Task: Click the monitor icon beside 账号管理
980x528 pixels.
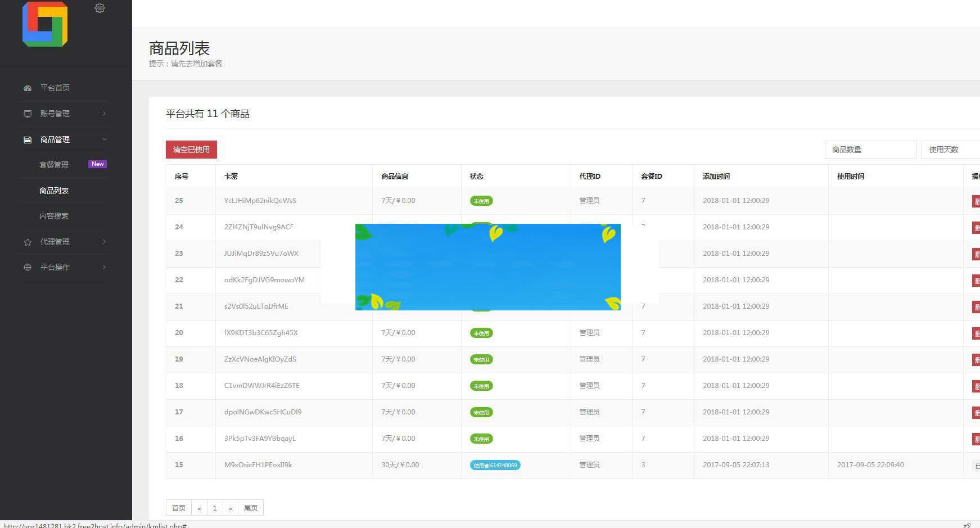Action: pos(28,114)
